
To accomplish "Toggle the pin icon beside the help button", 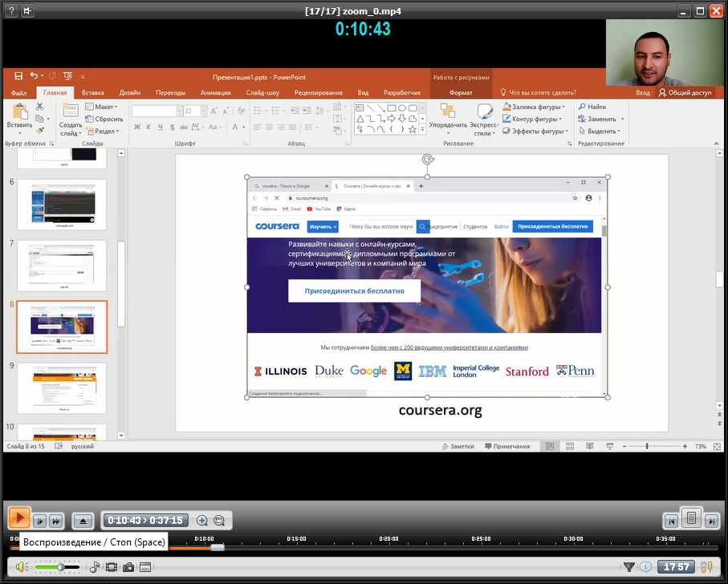I will 28,10.
